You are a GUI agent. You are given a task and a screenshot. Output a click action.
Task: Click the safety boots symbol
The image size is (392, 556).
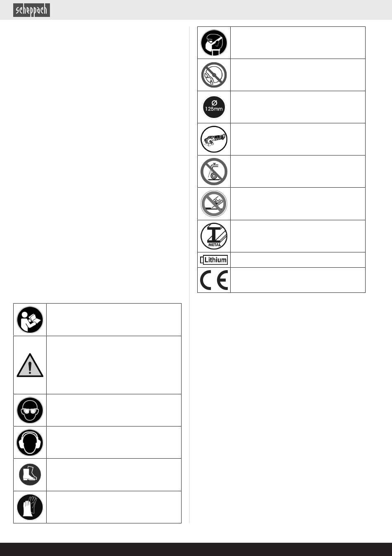pos(30,475)
